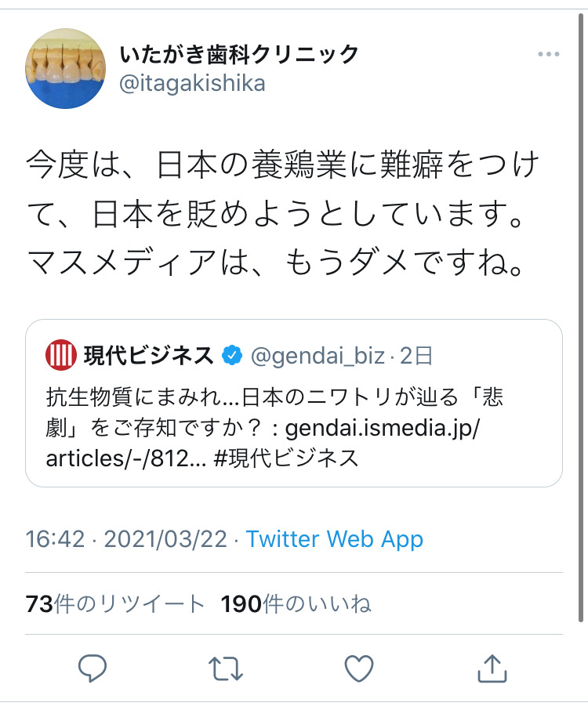The height and width of the screenshot is (710, 588).
Task: Click the @gendai_biz handle in quote
Action: [x=317, y=357]
